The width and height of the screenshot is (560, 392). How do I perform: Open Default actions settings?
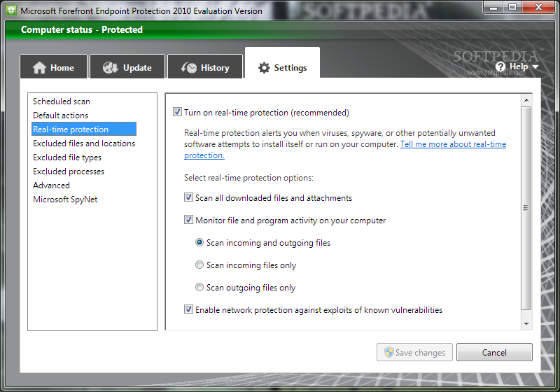(60, 115)
